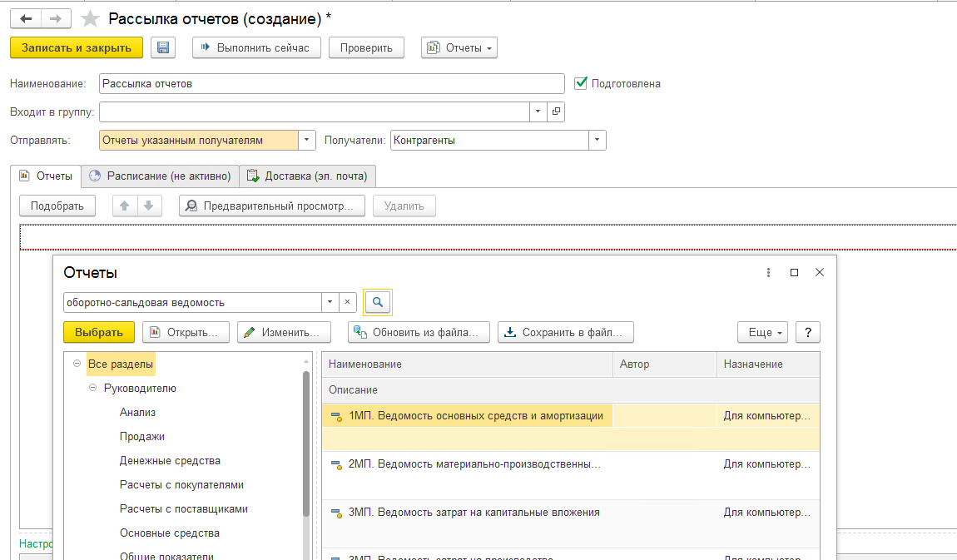Click the Наименование column header
The image size is (957, 560).
(468, 364)
